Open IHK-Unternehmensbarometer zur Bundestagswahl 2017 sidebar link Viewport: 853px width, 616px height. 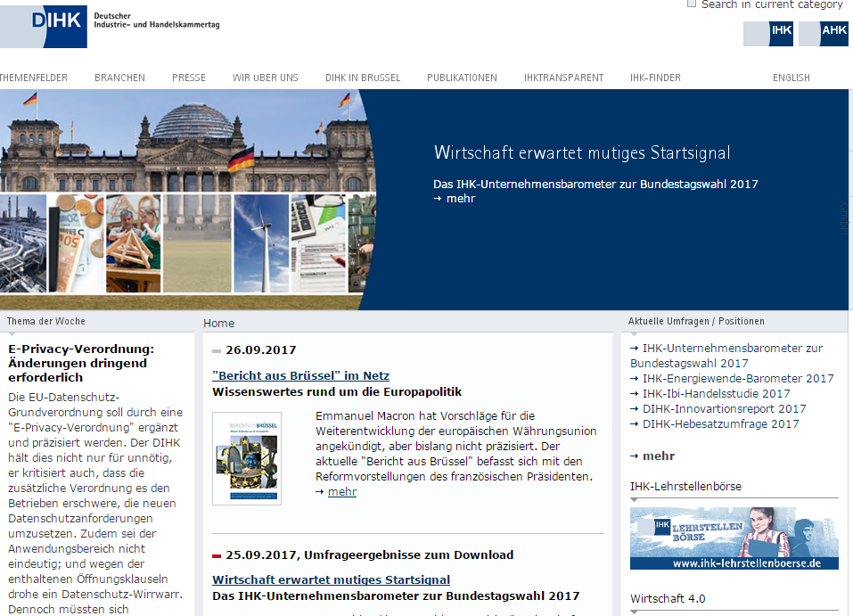tap(726, 356)
